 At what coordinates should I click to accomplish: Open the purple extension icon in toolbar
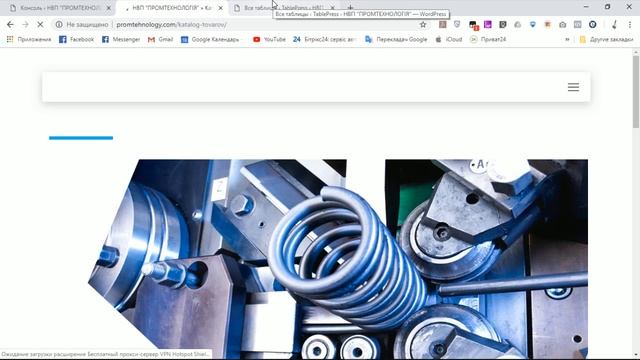pos(488,24)
